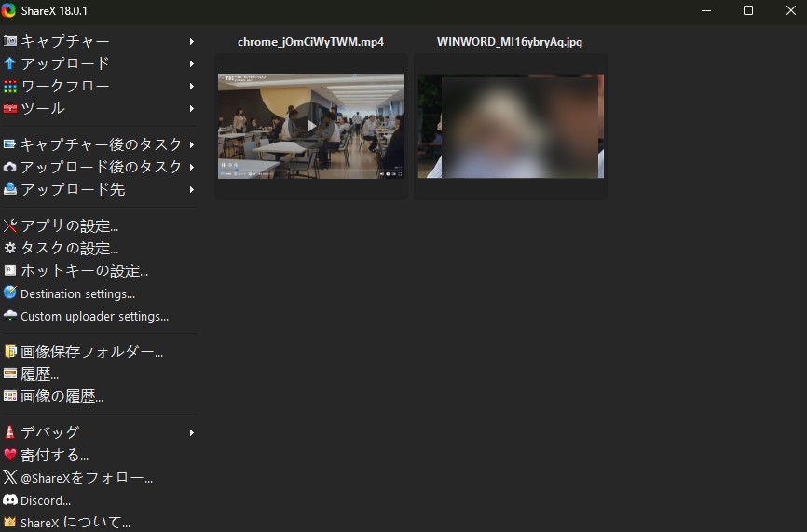Click the colorful grid ワークフロー icon
807x532 pixels.
click(x=10, y=87)
